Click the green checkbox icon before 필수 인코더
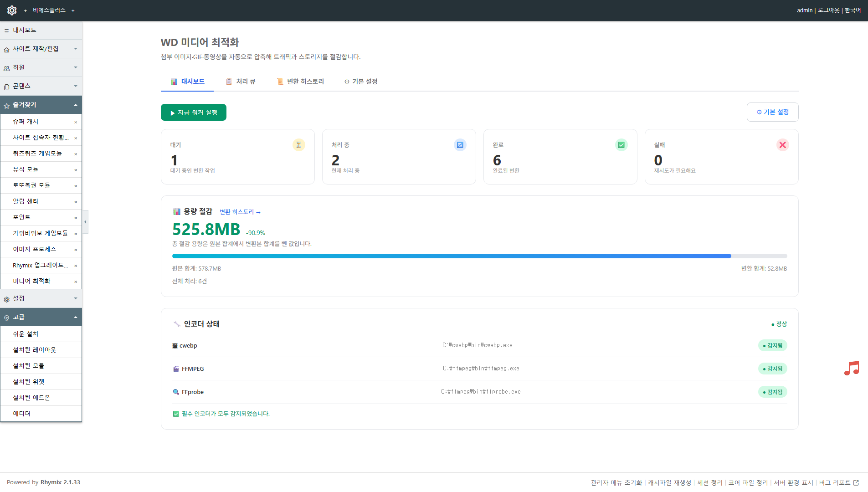Screen dimensions: 868x492 pos(176,414)
